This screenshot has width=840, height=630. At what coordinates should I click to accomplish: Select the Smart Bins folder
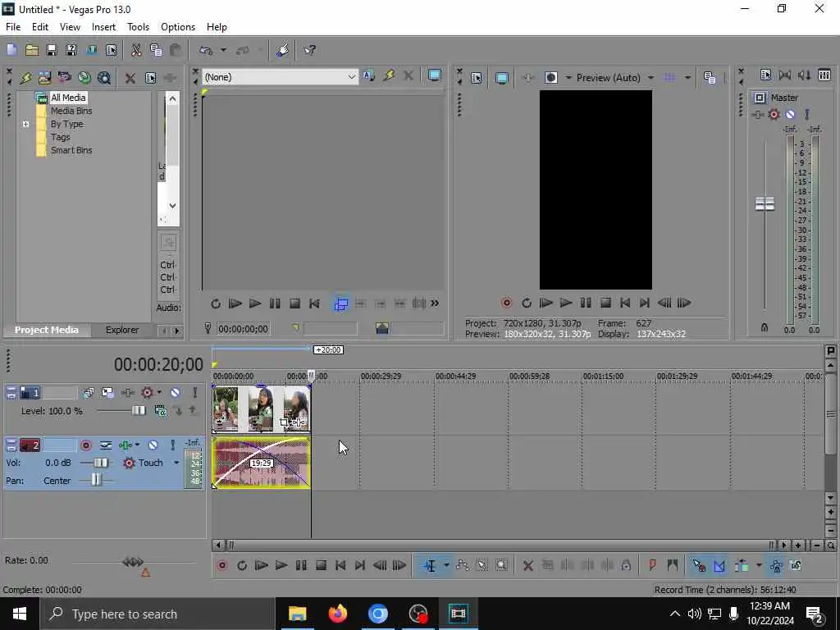(71, 150)
